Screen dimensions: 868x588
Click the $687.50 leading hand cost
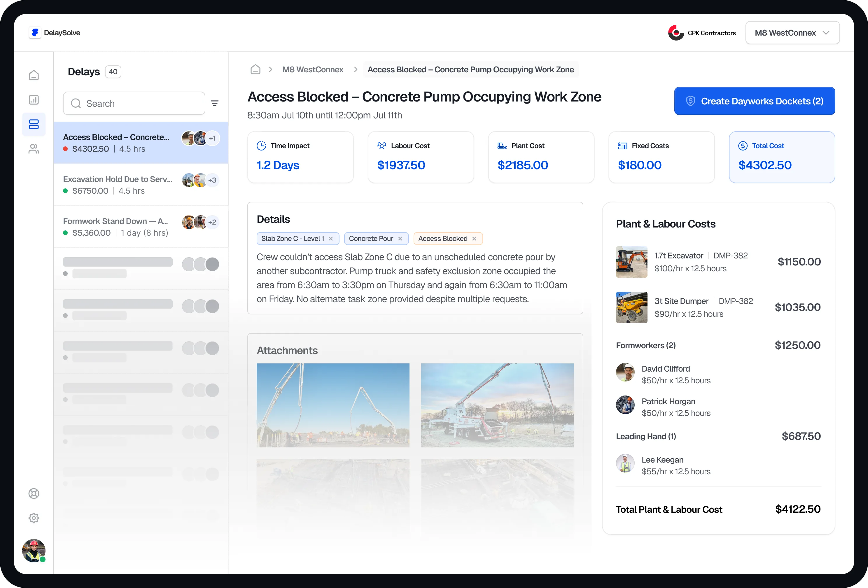(801, 436)
